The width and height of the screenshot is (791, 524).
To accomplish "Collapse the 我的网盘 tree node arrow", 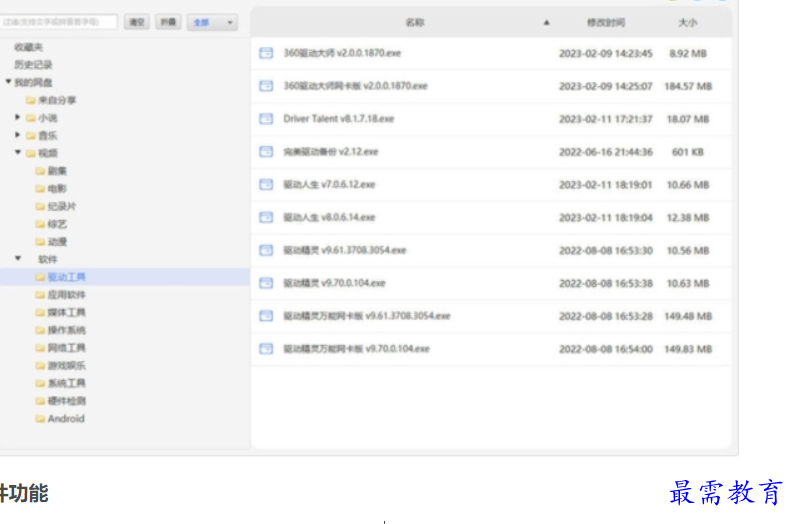I will click(x=8, y=81).
